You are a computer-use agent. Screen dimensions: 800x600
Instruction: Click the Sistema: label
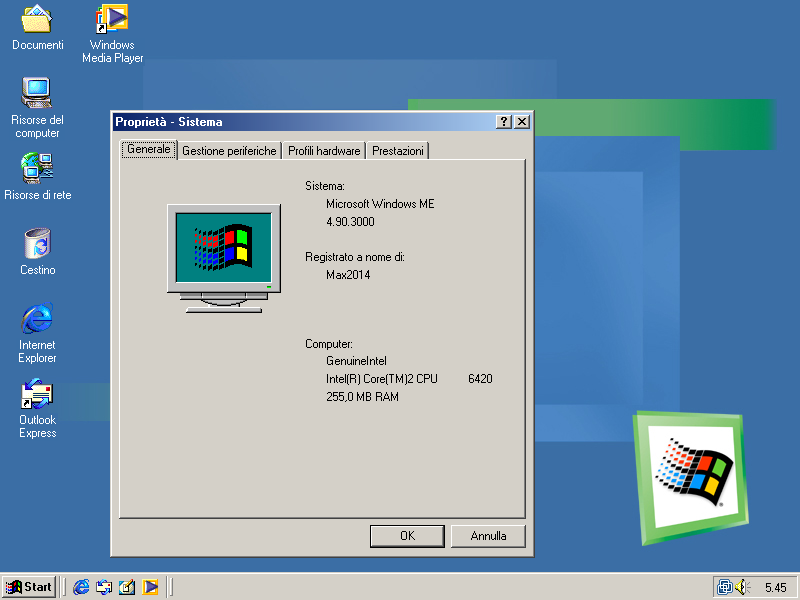click(x=324, y=186)
